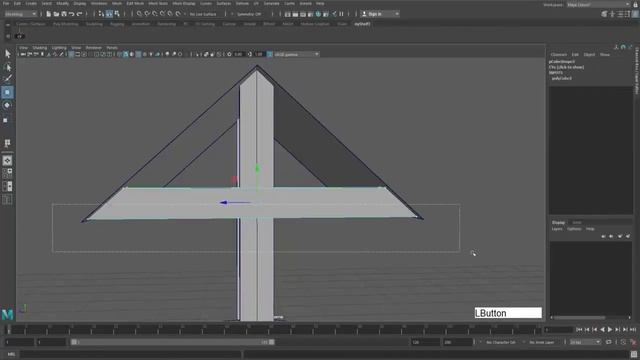Toggle snap to curves icon
This screenshot has height=360, width=640.
pyautogui.click(x=147, y=14)
